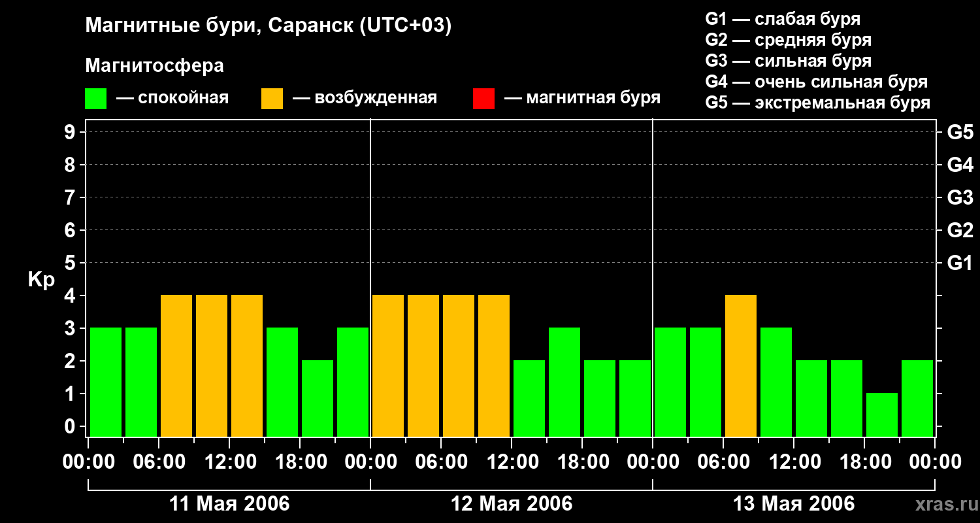This screenshot has width=980, height=523.
Task: Click the Kp 2 bar on 11 May
Action: pos(318,398)
